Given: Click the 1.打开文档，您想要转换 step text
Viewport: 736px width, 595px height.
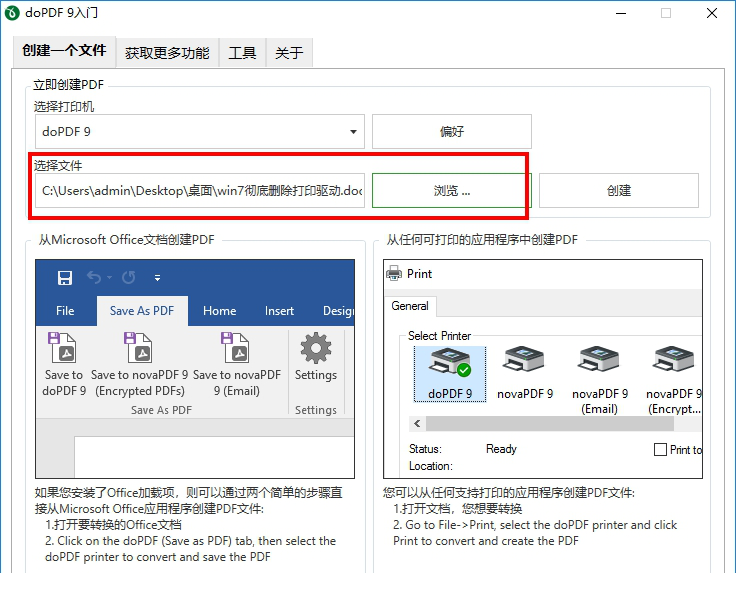Looking at the screenshot, I should pyautogui.click(x=458, y=509).
